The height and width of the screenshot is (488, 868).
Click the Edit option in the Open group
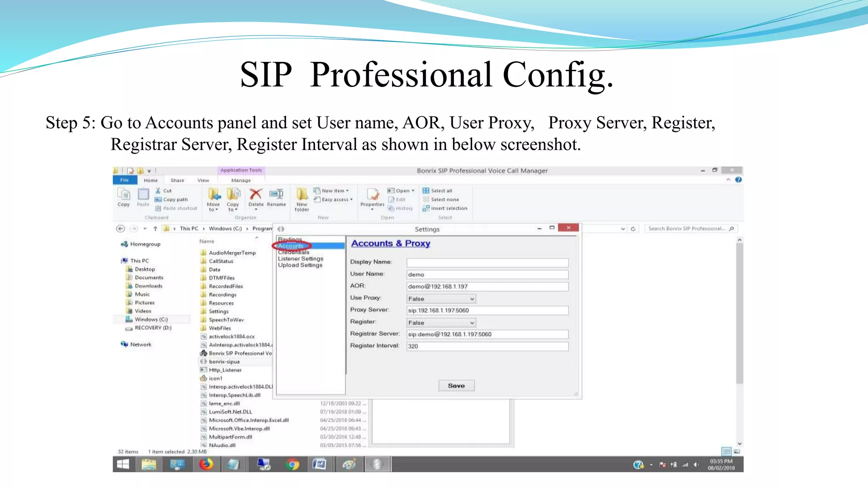[397, 200]
